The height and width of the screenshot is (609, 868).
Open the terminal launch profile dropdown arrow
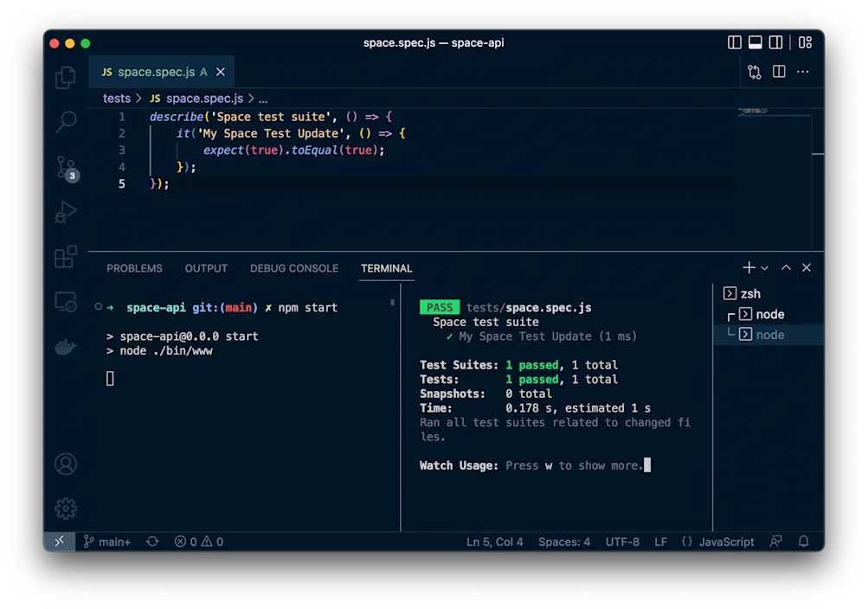pyautogui.click(x=764, y=268)
